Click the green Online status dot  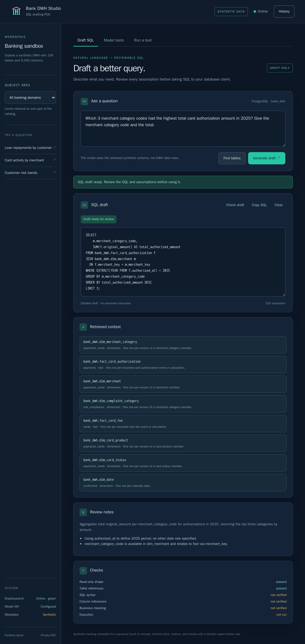point(255,11)
